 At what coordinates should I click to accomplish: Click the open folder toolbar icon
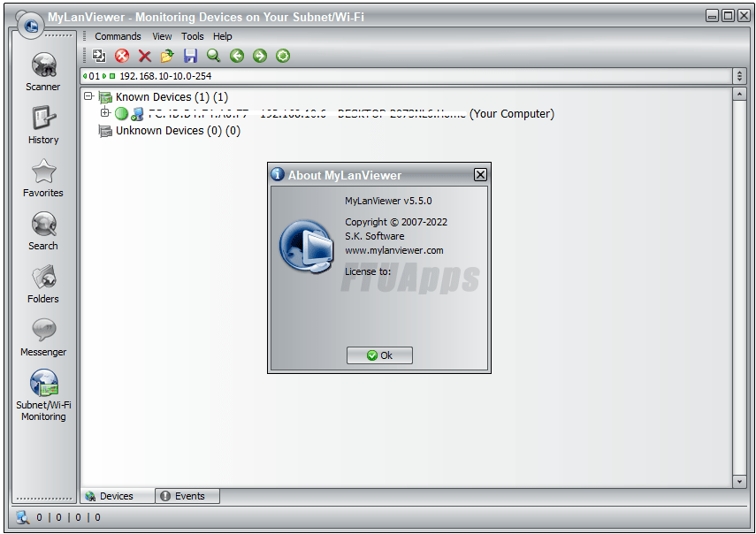coord(167,56)
